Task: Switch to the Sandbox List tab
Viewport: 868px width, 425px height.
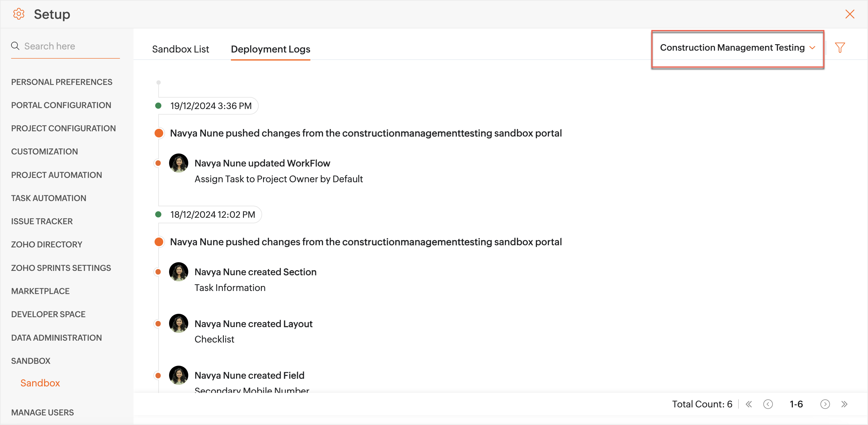Action: tap(180, 49)
